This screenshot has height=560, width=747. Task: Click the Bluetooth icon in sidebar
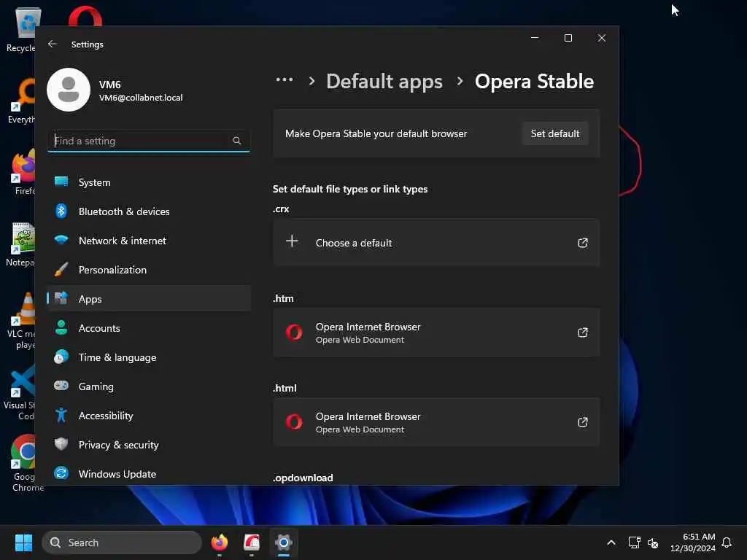point(61,211)
